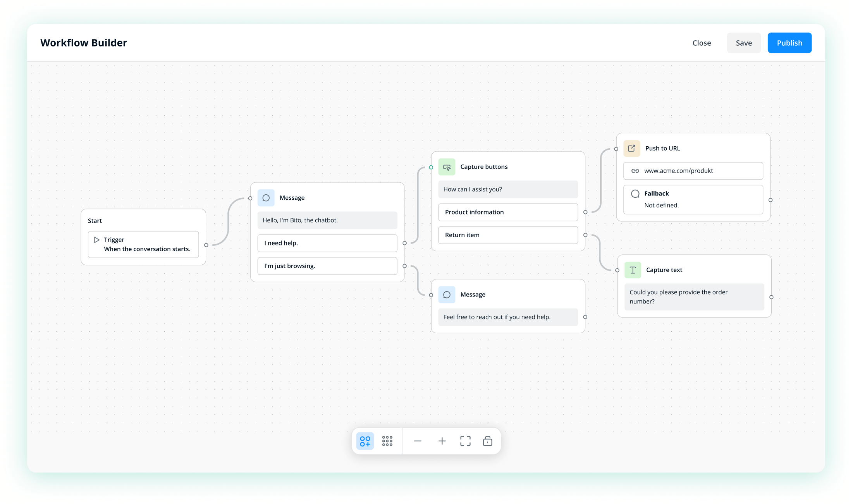
Task: Select the 'I need help.' option
Action: [x=327, y=243]
